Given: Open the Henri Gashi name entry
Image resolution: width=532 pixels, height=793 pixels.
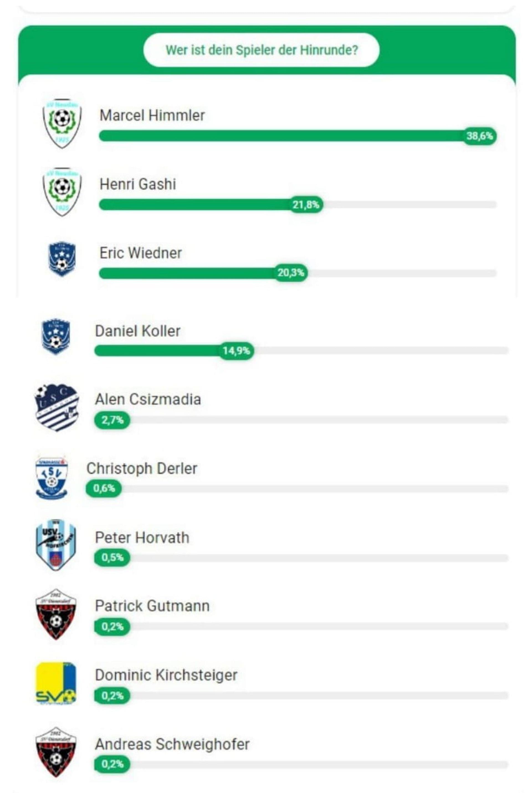Looking at the screenshot, I should (x=138, y=184).
